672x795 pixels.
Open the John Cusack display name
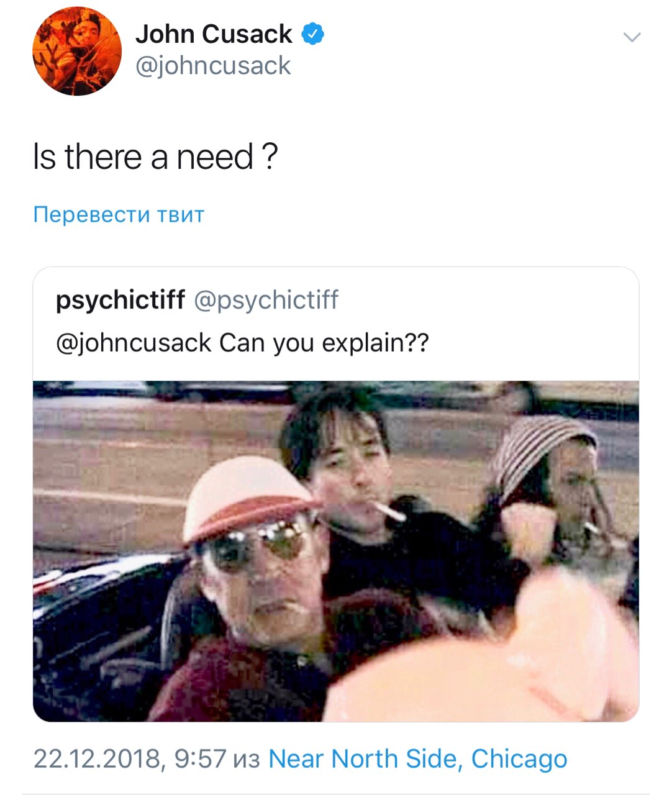click(x=214, y=34)
